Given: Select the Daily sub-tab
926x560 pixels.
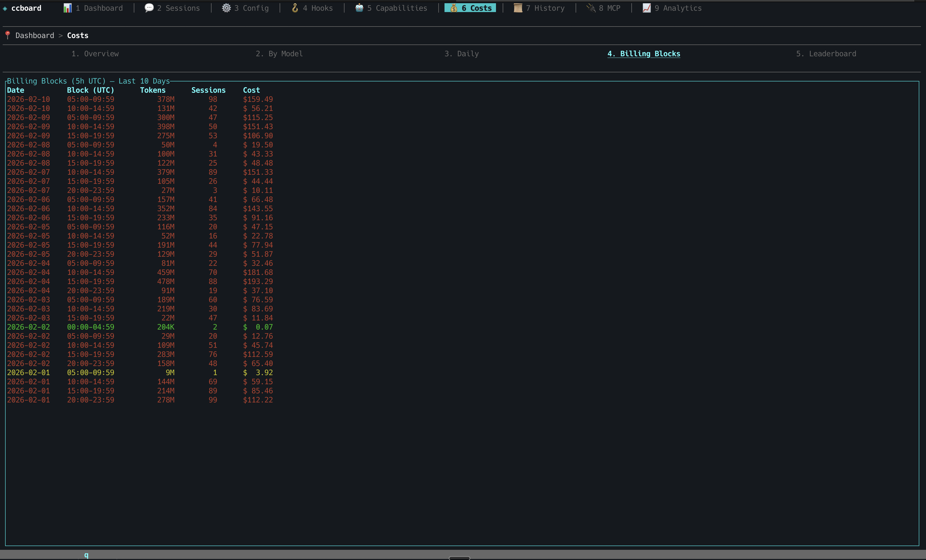Looking at the screenshot, I should pos(461,54).
